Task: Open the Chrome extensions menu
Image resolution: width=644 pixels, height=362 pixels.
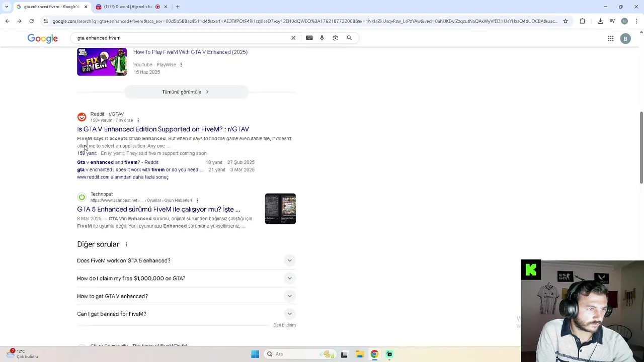Action: (583, 21)
